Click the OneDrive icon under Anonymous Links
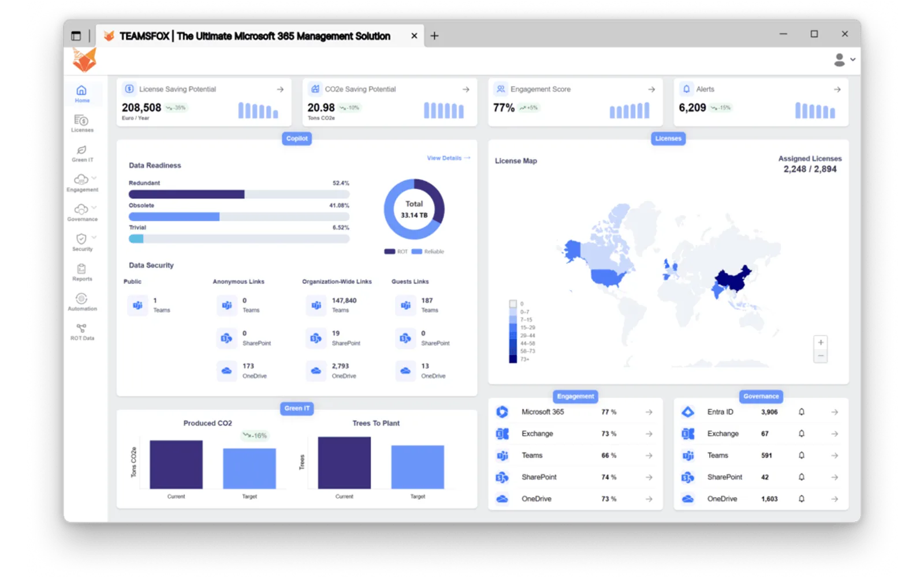Viewport: 924px width, 578px height. pos(226,370)
